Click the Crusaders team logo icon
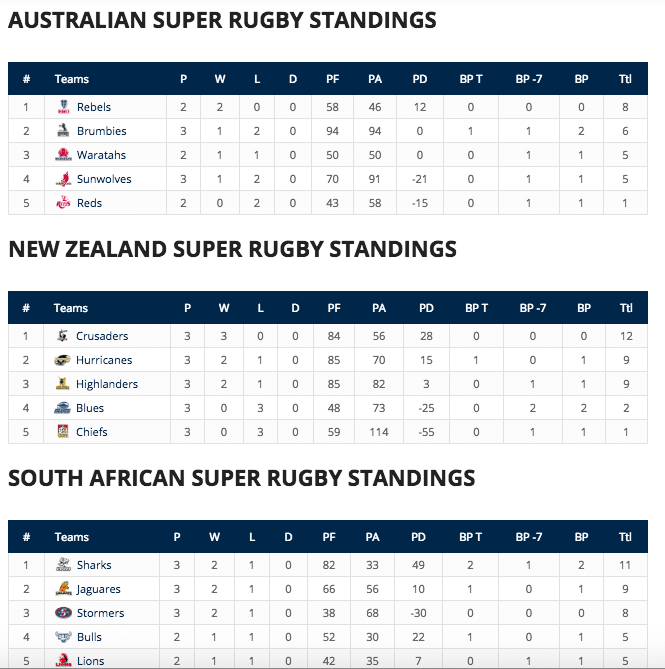 pos(63,336)
